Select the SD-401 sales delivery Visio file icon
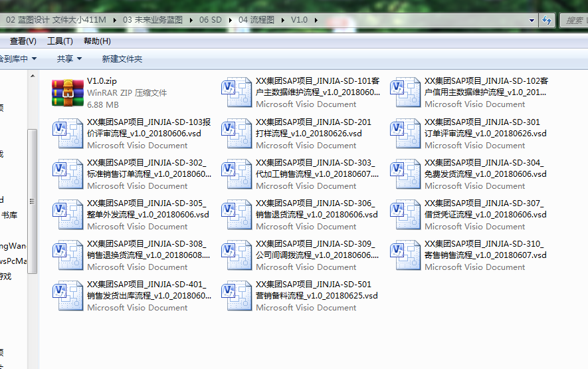This screenshot has height=369, width=588. [68, 296]
